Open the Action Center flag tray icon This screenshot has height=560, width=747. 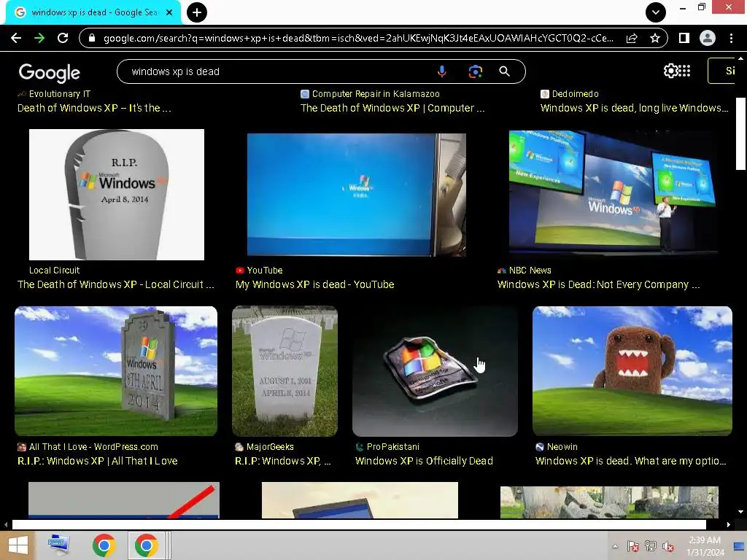632,546
